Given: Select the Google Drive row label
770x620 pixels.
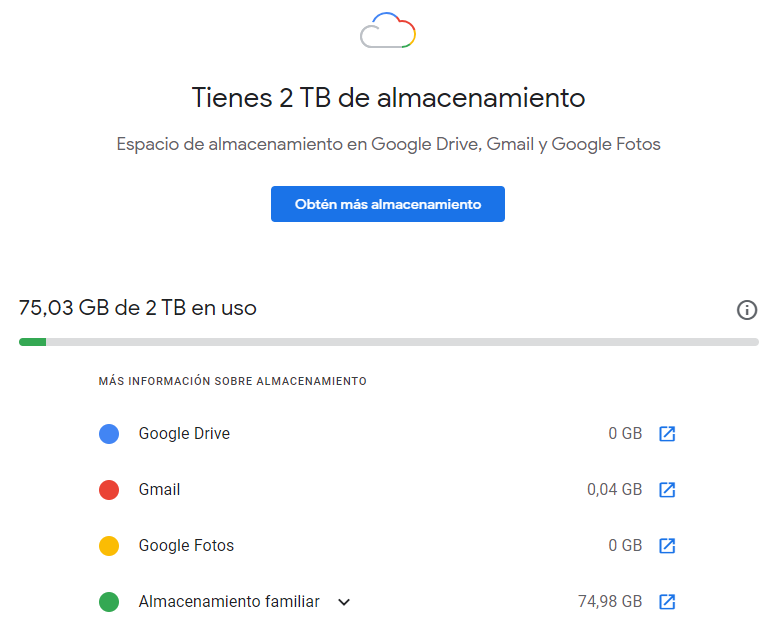Looking at the screenshot, I should pyautogui.click(x=184, y=434).
